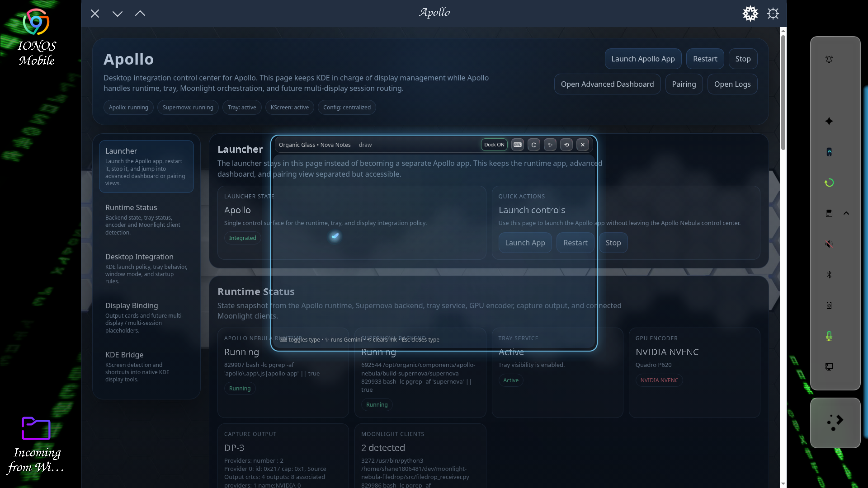The image size is (868, 488).
Task: Click the outlined gear icon in title bar
Action: [x=773, y=14]
